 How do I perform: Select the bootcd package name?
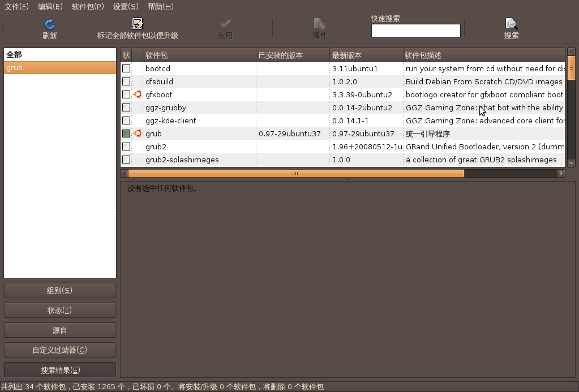click(x=158, y=68)
